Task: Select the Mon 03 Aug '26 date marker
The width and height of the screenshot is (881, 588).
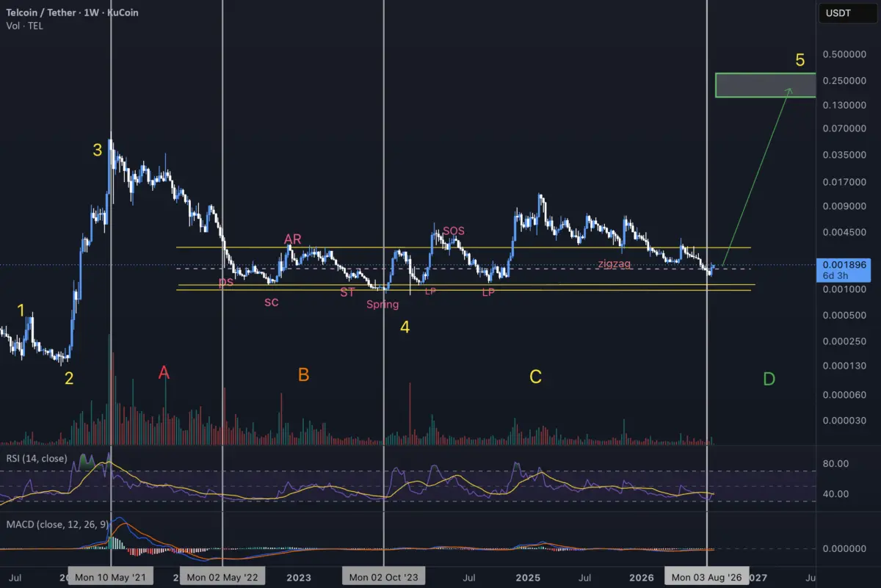Action: [706, 577]
